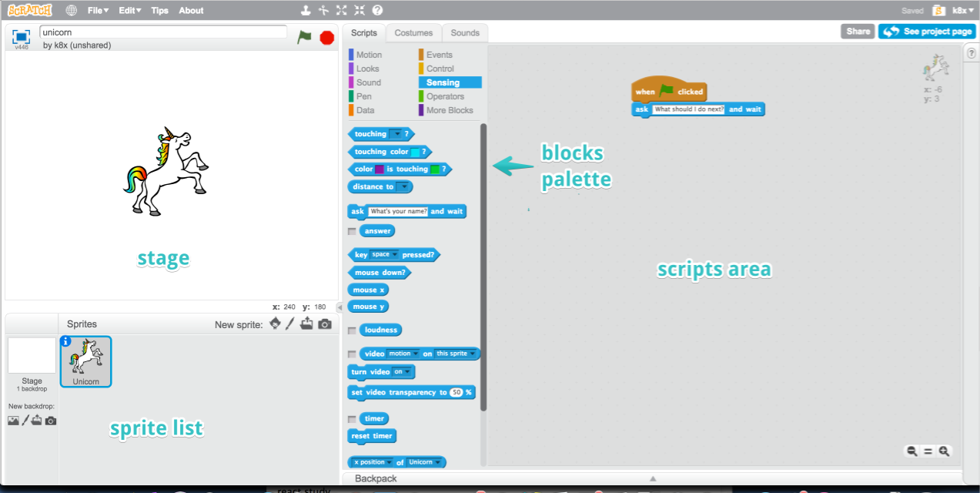Open the distance to dropdown
The height and width of the screenshot is (493, 980).
[403, 187]
